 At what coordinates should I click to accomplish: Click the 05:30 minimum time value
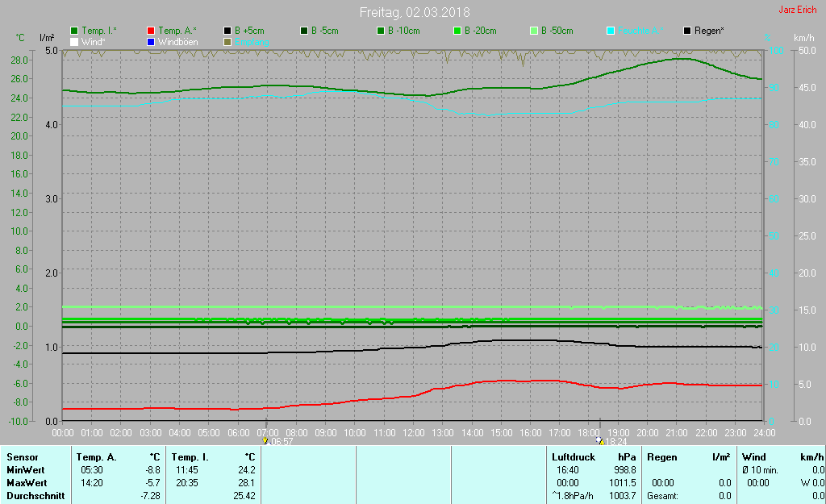[92, 470]
